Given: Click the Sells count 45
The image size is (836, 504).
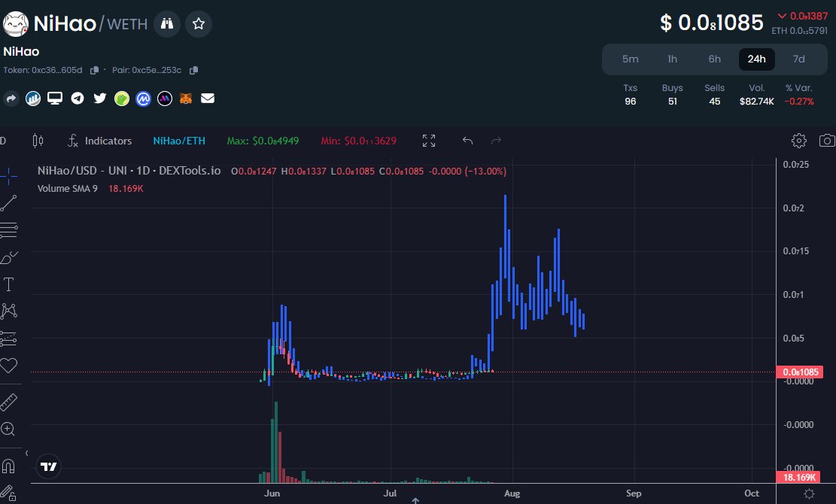Looking at the screenshot, I should (x=714, y=102).
